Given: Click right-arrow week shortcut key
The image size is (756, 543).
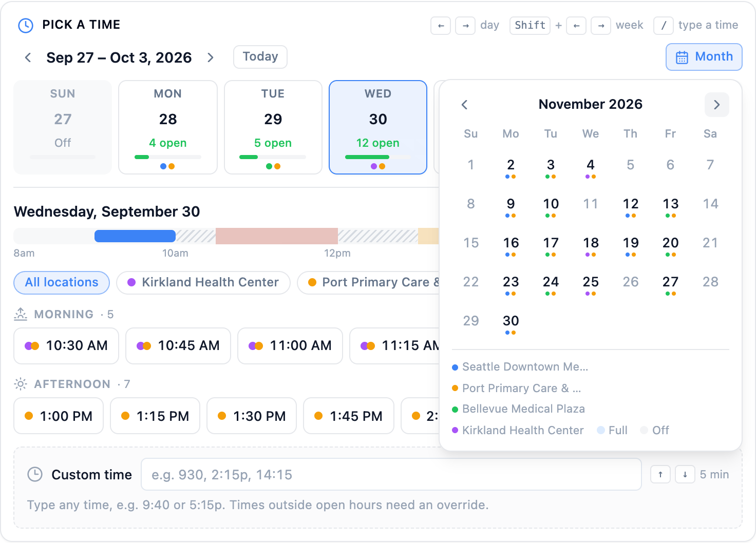Looking at the screenshot, I should tap(601, 26).
